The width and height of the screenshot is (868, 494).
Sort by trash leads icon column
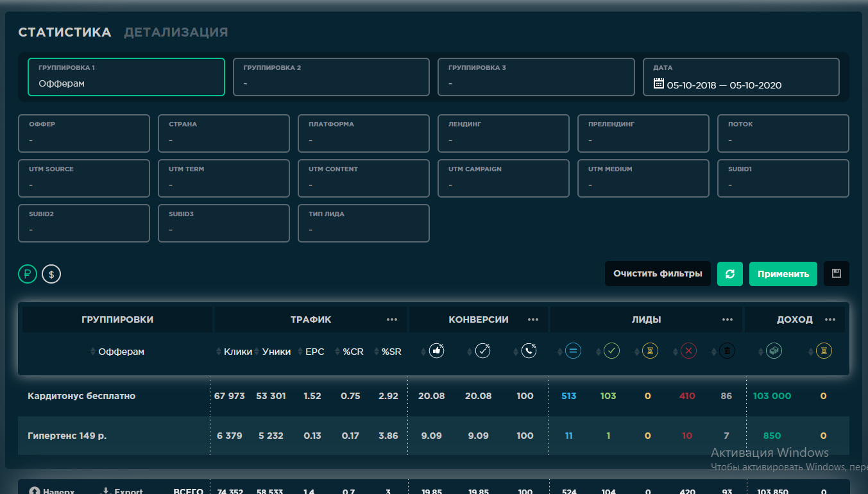click(x=726, y=351)
